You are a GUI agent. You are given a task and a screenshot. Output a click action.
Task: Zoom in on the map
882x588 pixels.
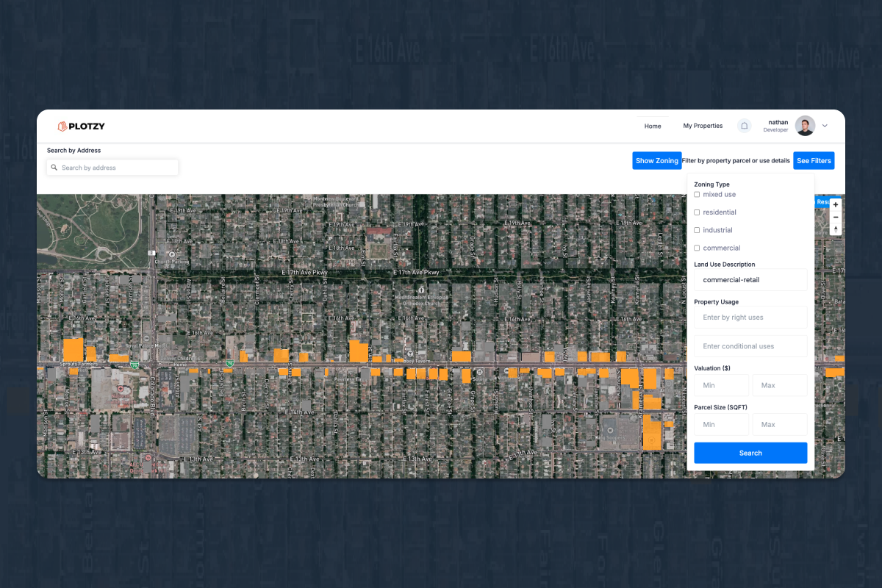pyautogui.click(x=836, y=204)
